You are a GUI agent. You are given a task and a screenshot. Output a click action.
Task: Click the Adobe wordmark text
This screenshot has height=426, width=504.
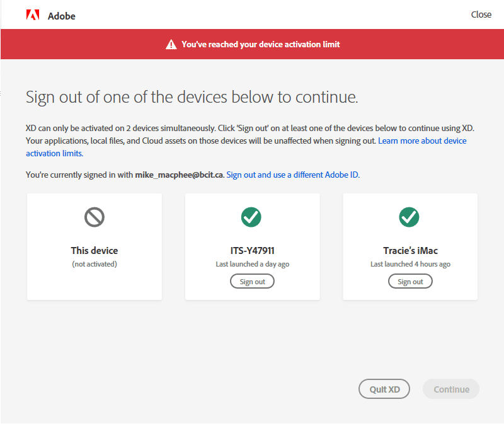pos(61,16)
